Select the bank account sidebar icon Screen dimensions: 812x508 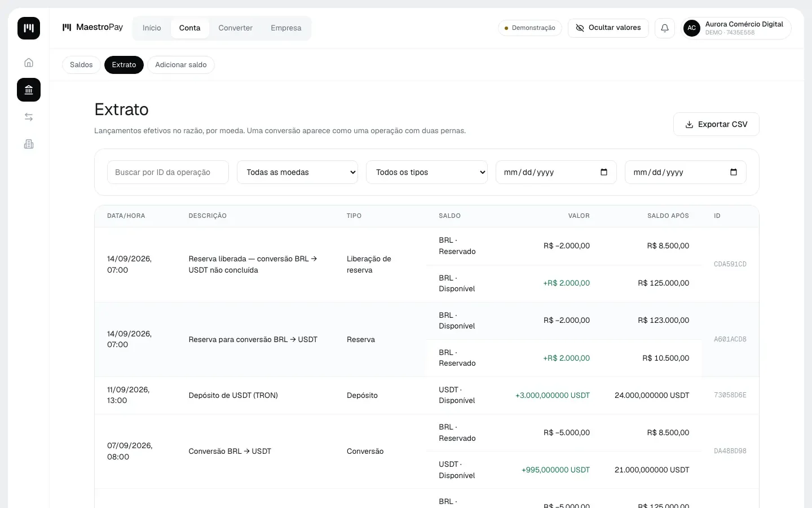click(x=29, y=90)
